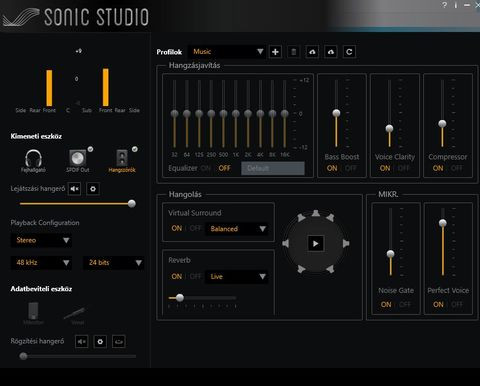The image size is (480, 386).
Task: Click bottom-left speaker arrow in surround circle
Action: 301,269
